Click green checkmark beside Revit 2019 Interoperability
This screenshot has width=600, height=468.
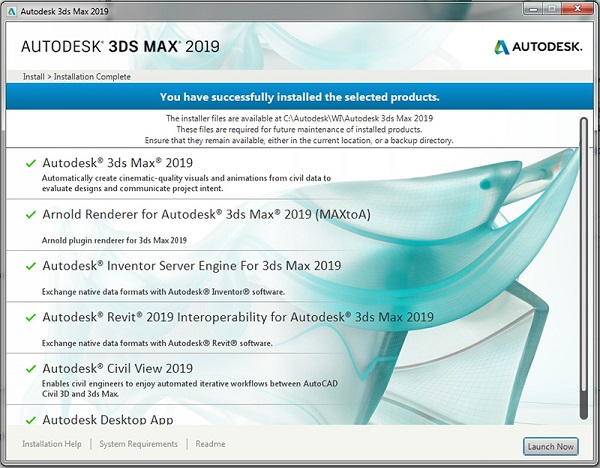click(31, 317)
